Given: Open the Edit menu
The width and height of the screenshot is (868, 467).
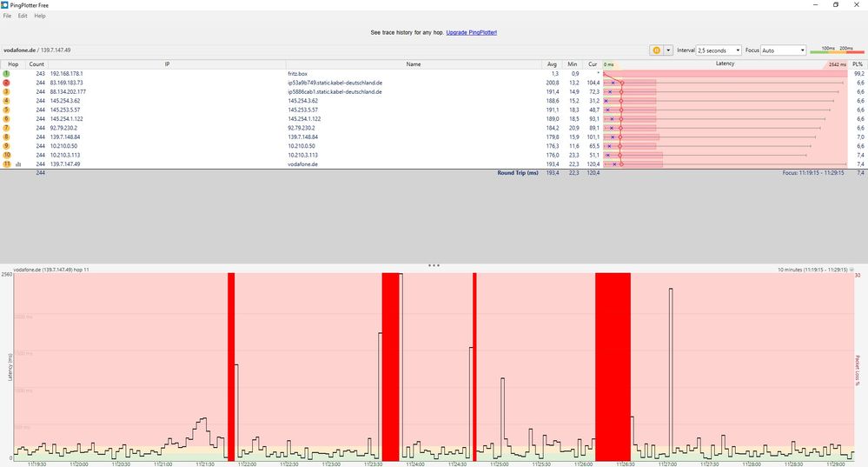Looking at the screenshot, I should pyautogui.click(x=23, y=16).
